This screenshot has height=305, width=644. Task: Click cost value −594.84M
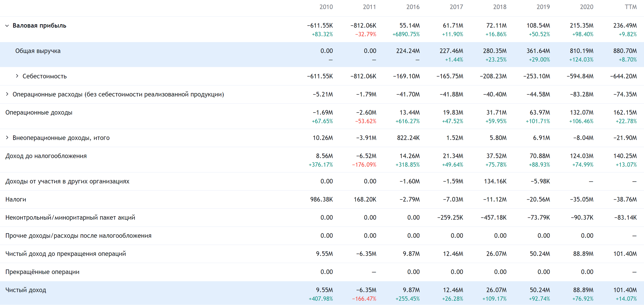pyautogui.click(x=580, y=76)
